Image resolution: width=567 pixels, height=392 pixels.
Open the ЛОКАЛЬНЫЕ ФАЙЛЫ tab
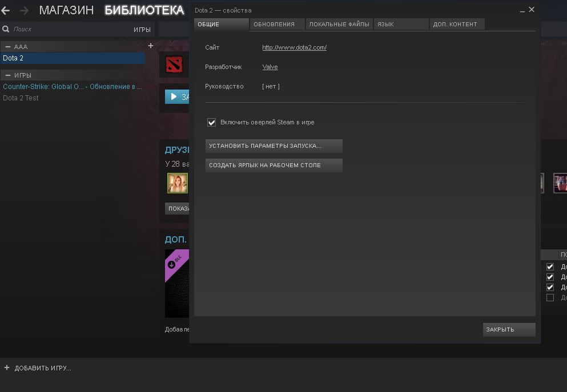[x=339, y=24]
